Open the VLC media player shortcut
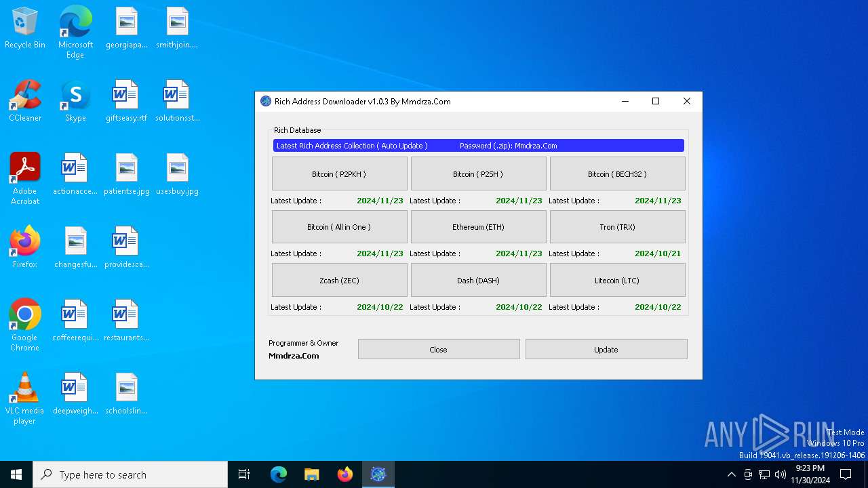868x488 pixels. click(25, 399)
